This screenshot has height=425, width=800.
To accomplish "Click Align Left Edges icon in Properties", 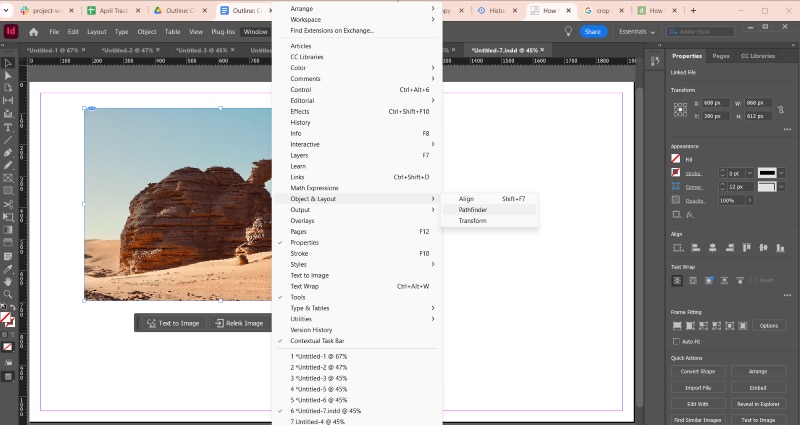I will [x=695, y=248].
